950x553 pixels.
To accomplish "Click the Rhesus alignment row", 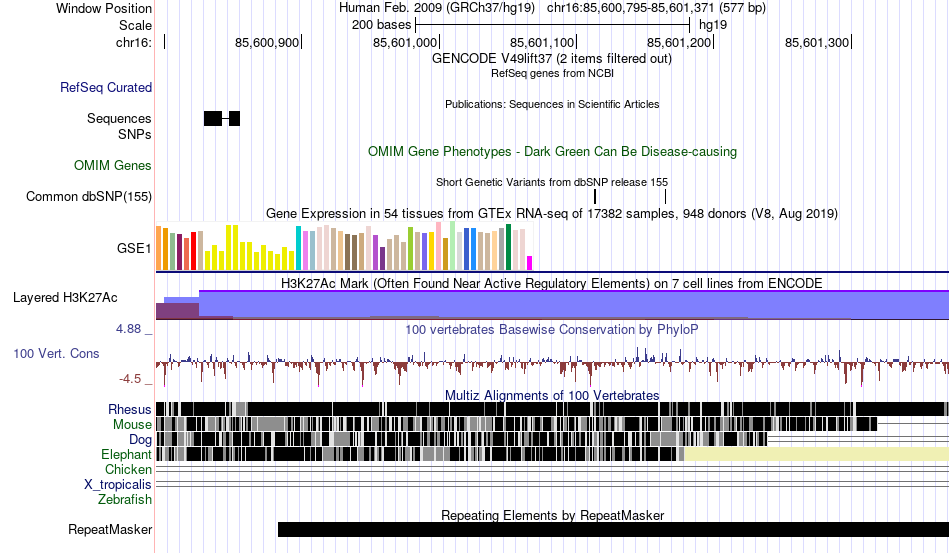I will 552,409.
